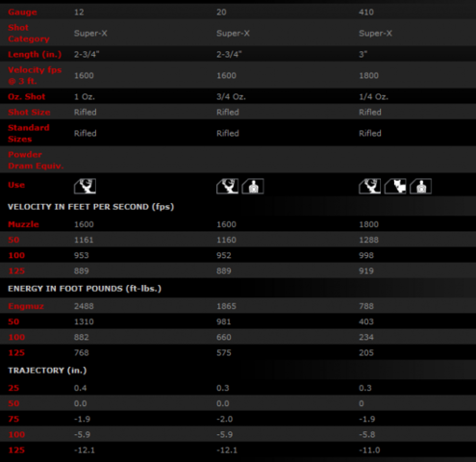Viewport: 476px width, 462px height.
Task: Select the 410 gauge column value
Action: click(366, 13)
